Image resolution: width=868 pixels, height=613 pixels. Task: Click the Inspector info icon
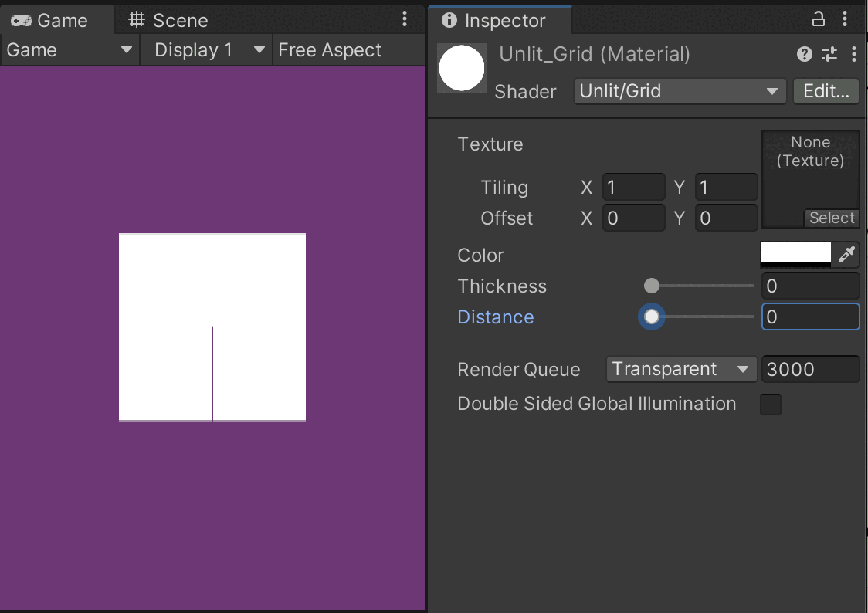[449, 21]
